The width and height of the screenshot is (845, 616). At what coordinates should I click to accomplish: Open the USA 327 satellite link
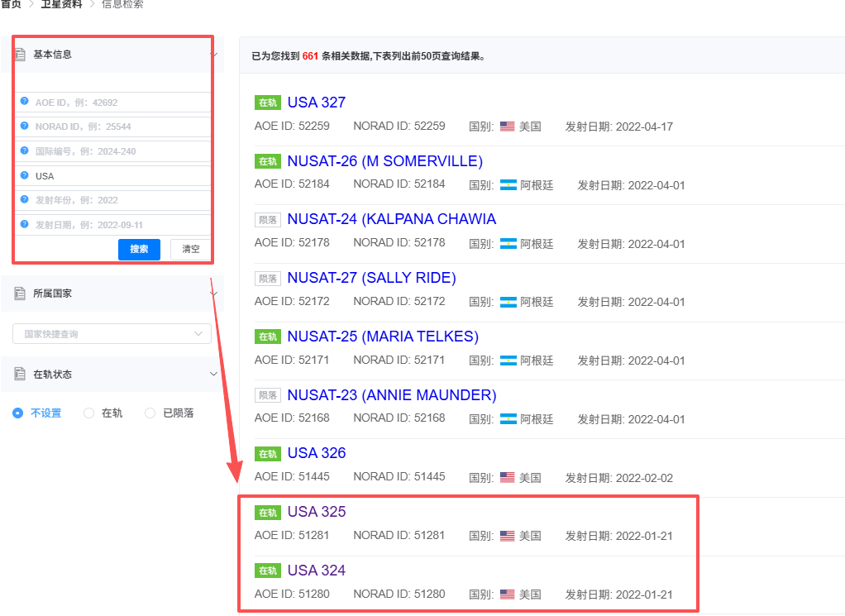coord(316,103)
